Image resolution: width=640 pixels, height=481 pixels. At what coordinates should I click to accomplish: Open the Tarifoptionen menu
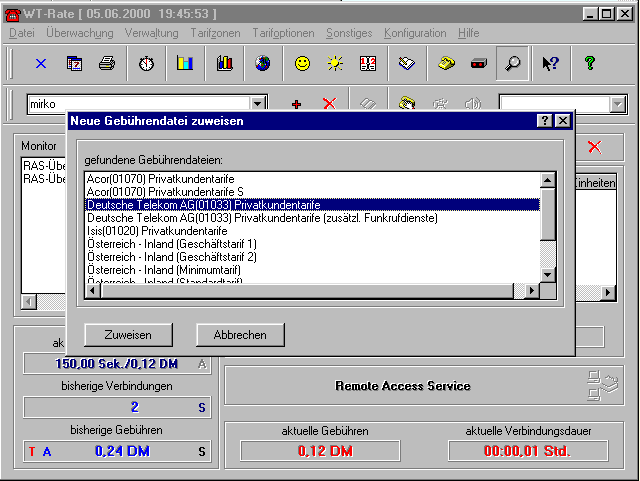click(283, 33)
